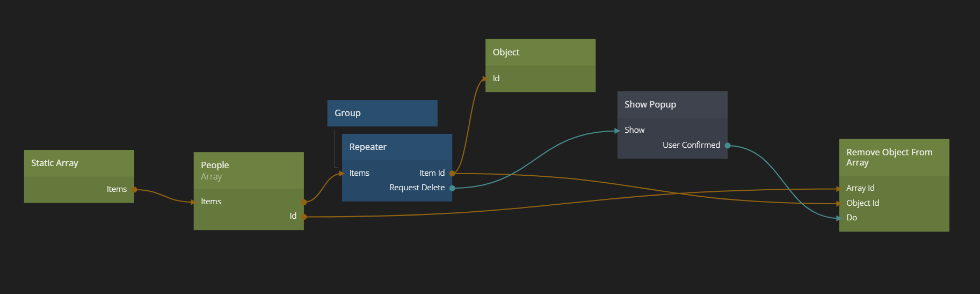Click the Repeater Items input arrow
This screenshot has height=294, width=980.
(x=343, y=174)
